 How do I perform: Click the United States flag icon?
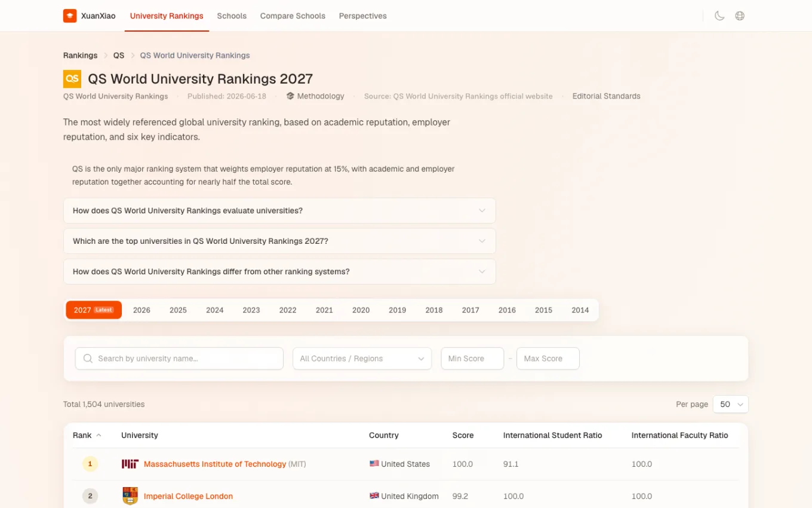click(374, 464)
